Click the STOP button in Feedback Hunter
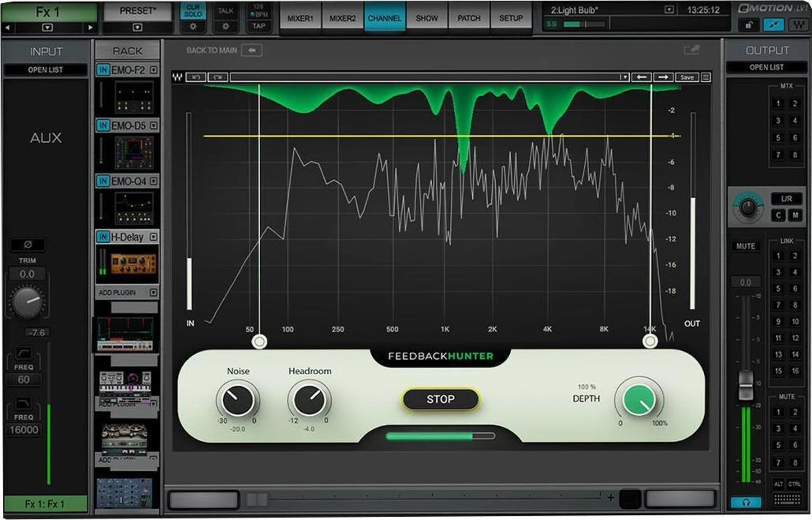The image size is (812, 520). [440, 399]
